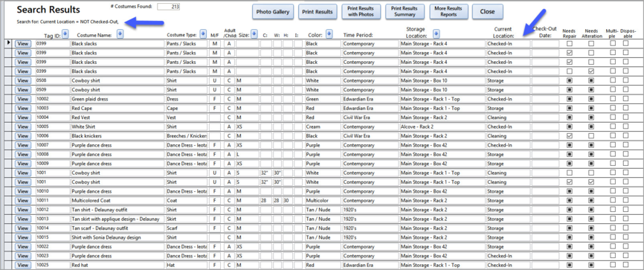
Task: Open More Results Reports
Action: point(448,12)
